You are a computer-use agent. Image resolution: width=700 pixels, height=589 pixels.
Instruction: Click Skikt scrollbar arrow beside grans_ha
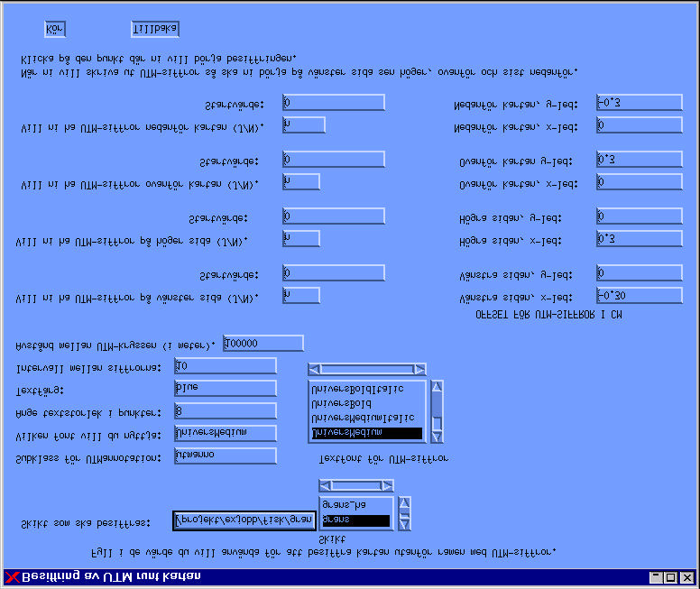pyautogui.click(x=404, y=502)
